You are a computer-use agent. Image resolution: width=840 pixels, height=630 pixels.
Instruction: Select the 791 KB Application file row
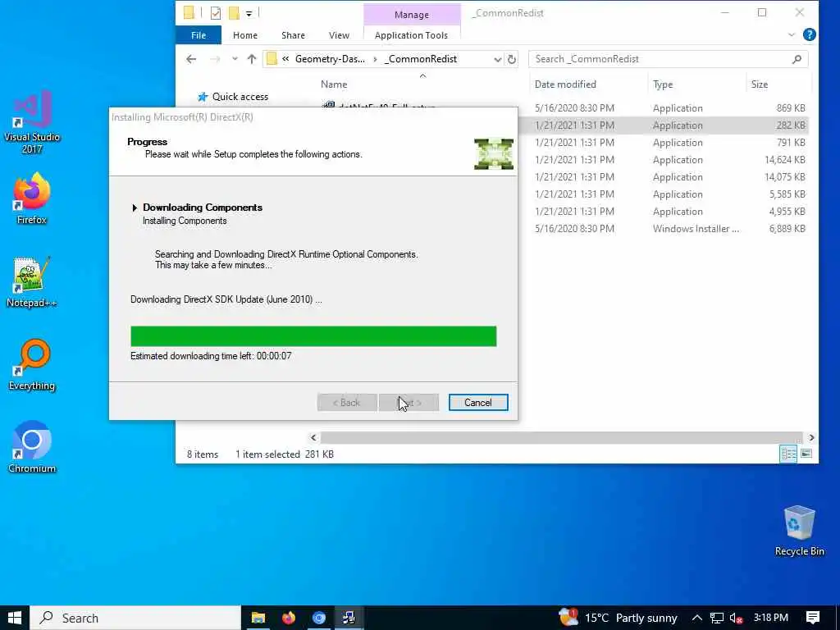point(664,143)
